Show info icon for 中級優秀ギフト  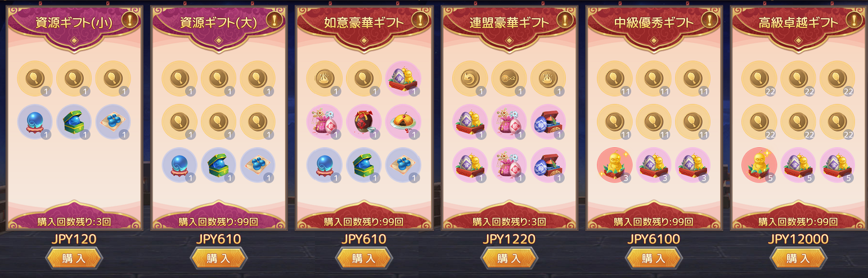click(x=710, y=20)
